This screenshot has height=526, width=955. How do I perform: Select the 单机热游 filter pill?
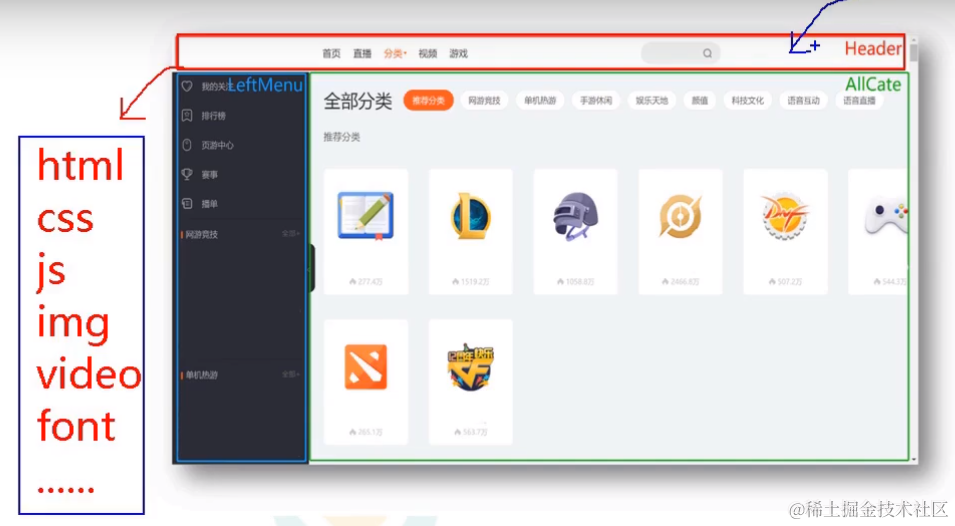pos(540,100)
